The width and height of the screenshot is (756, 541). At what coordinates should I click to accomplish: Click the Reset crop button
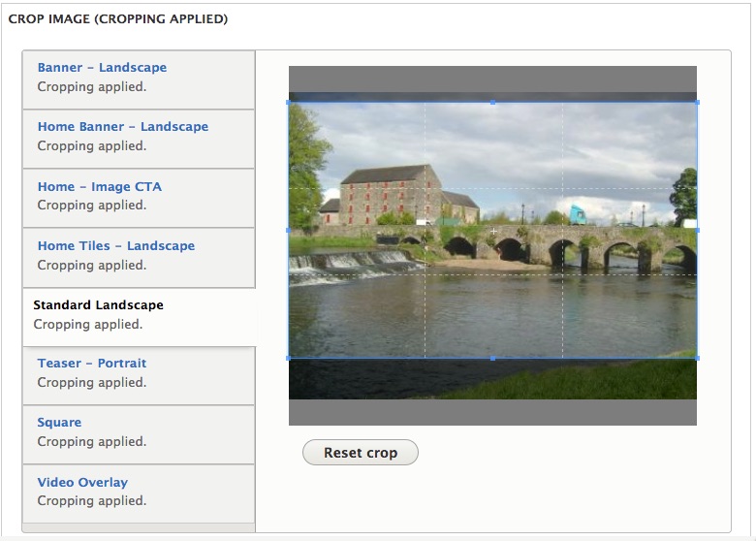[361, 452]
